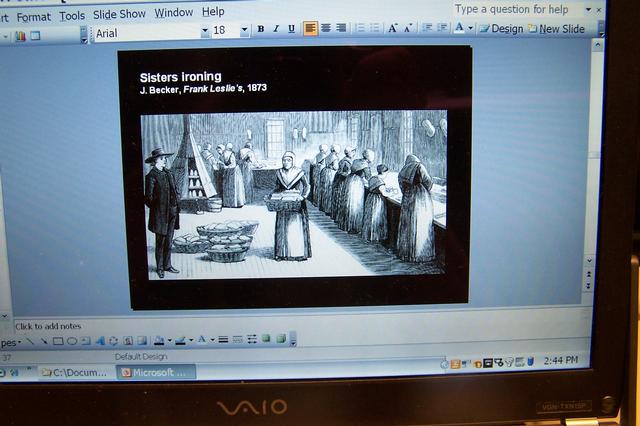Screen dimensions: 640x426
Task: Open font color dropdown arrow in formatting toolbar
Action: [x=470, y=28]
